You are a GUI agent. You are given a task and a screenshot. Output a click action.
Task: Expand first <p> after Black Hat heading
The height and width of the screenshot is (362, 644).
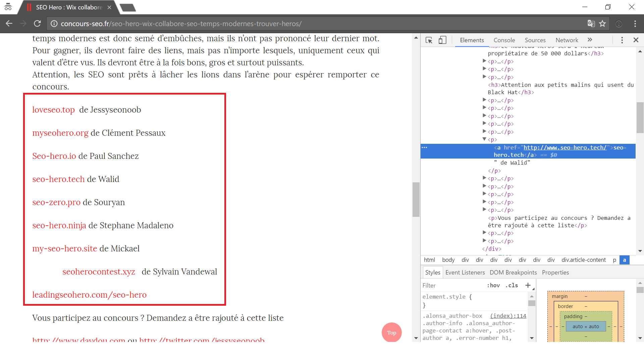[x=484, y=100]
